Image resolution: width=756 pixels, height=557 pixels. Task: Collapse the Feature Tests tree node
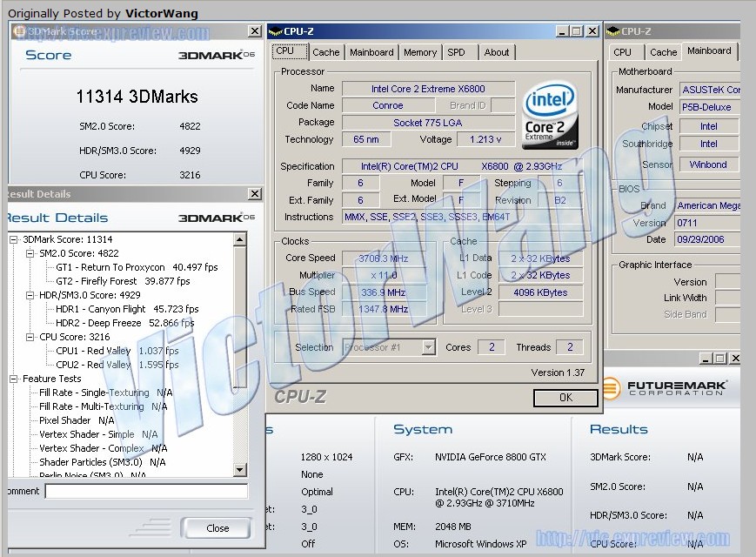click(x=14, y=379)
